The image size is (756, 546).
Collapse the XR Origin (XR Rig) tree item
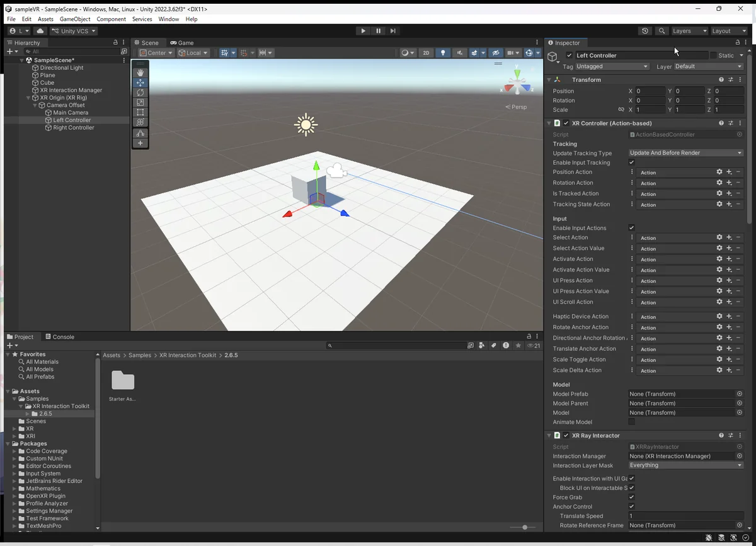pyautogui.click(x=28, y=98)
